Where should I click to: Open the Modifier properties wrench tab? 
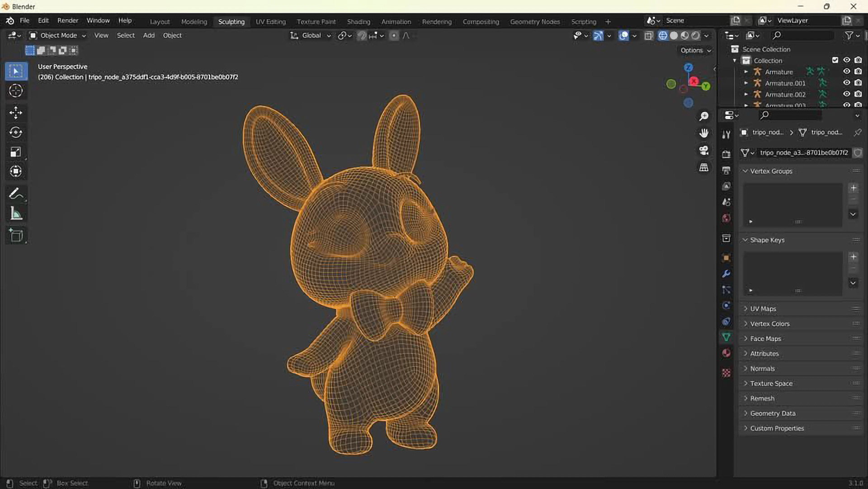(726, 274)
